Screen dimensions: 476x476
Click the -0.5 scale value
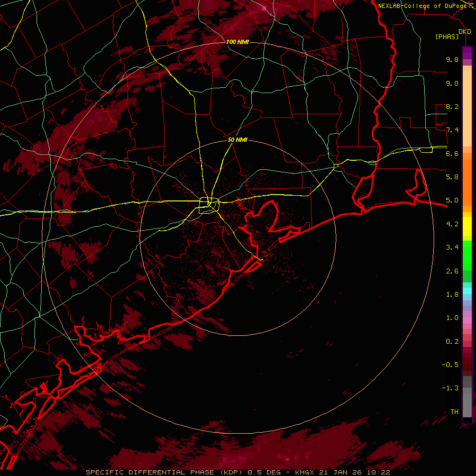coord(450,365)
